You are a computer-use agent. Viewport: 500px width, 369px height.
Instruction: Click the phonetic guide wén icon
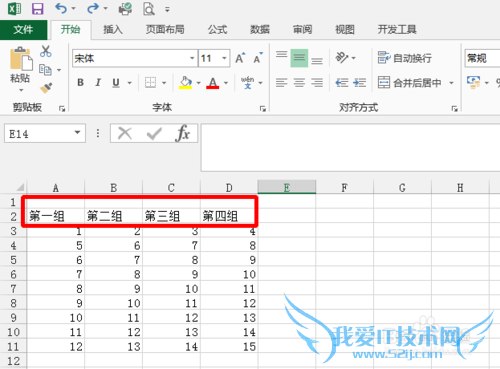[x=247, y=82]
